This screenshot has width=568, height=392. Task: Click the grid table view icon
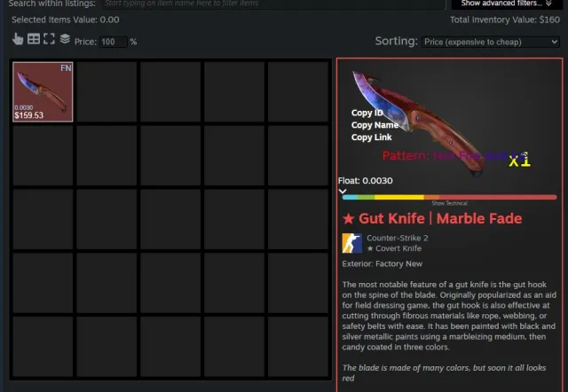(34, 39)
